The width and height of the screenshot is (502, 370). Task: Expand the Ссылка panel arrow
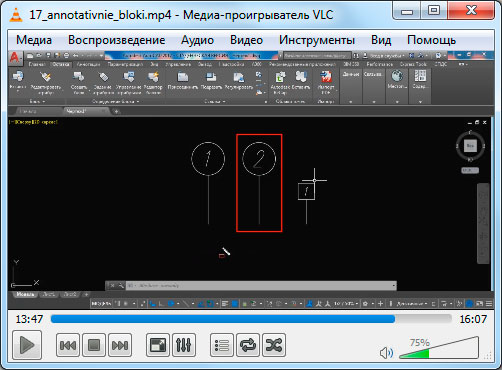224,101
